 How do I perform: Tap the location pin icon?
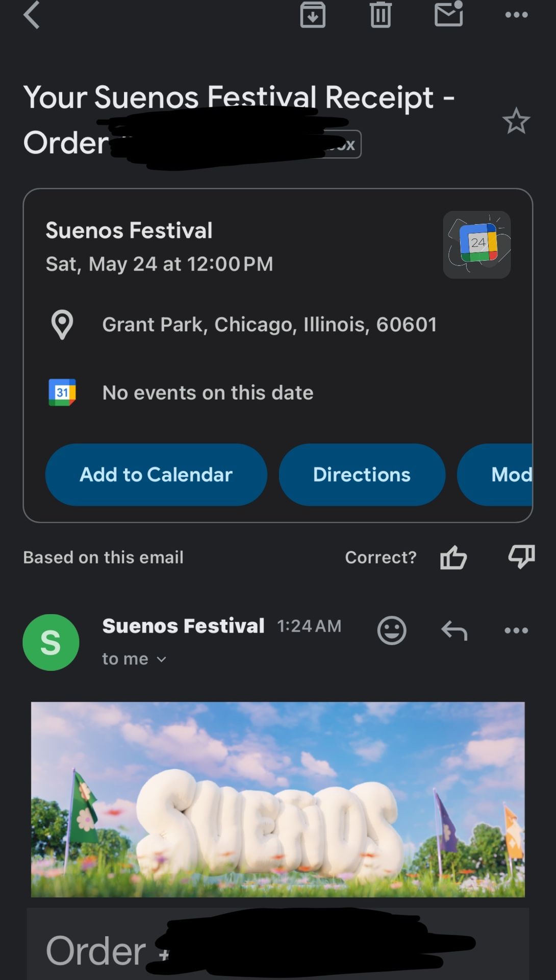coord(62,325)
